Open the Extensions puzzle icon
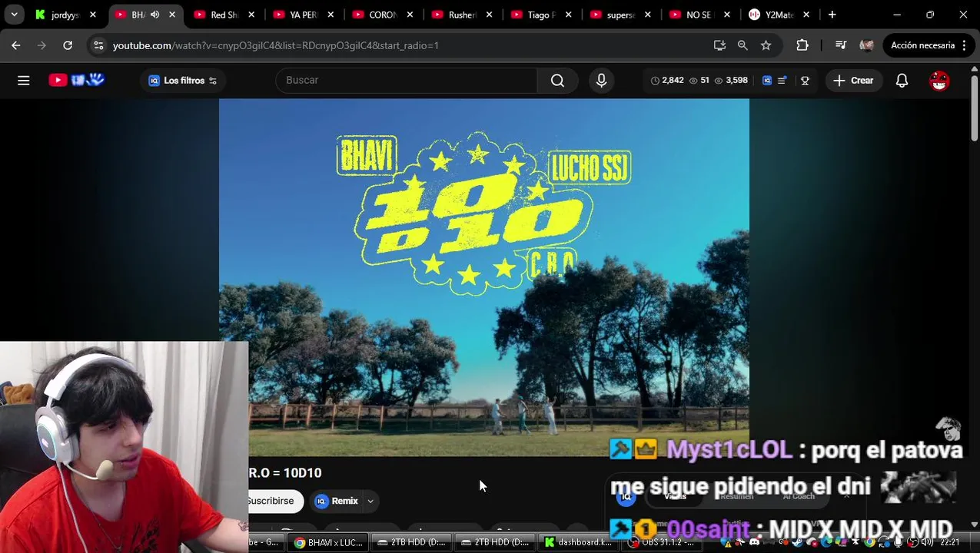Image resolution: width=980 pixels, height=553 pixels. pos(802,45)
